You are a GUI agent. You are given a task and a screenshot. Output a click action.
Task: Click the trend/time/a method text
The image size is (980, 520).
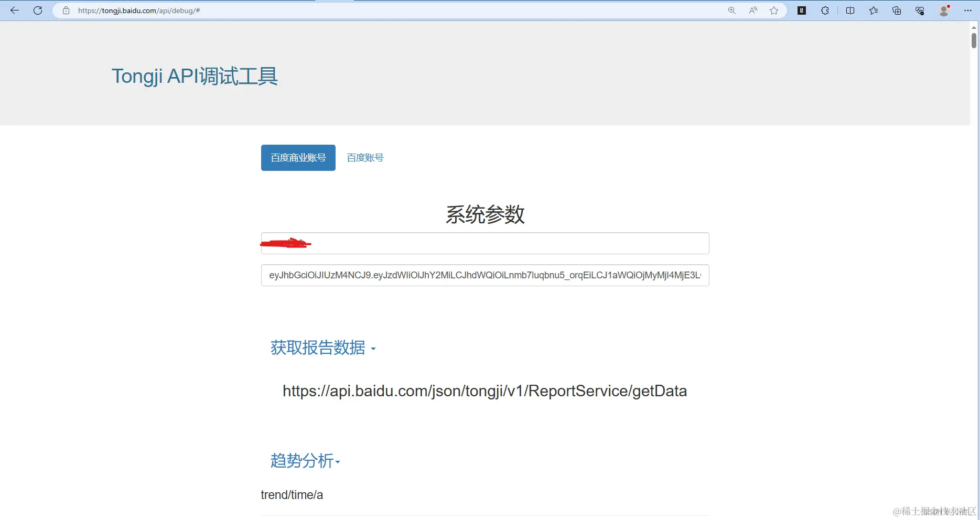[292, 495]
